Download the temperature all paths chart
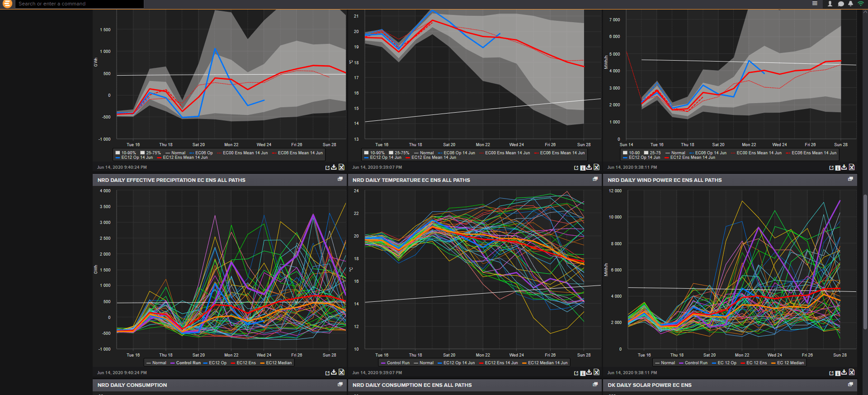Screen dimensions: 868x395 589,372
